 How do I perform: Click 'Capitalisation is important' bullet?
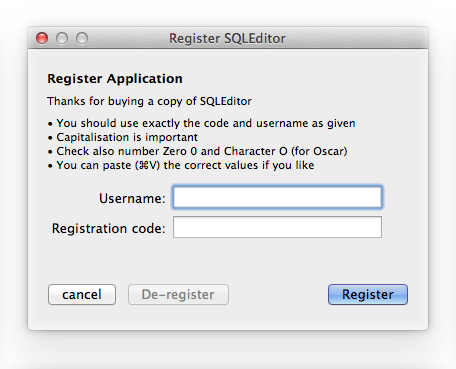click(x=123, y=137)
